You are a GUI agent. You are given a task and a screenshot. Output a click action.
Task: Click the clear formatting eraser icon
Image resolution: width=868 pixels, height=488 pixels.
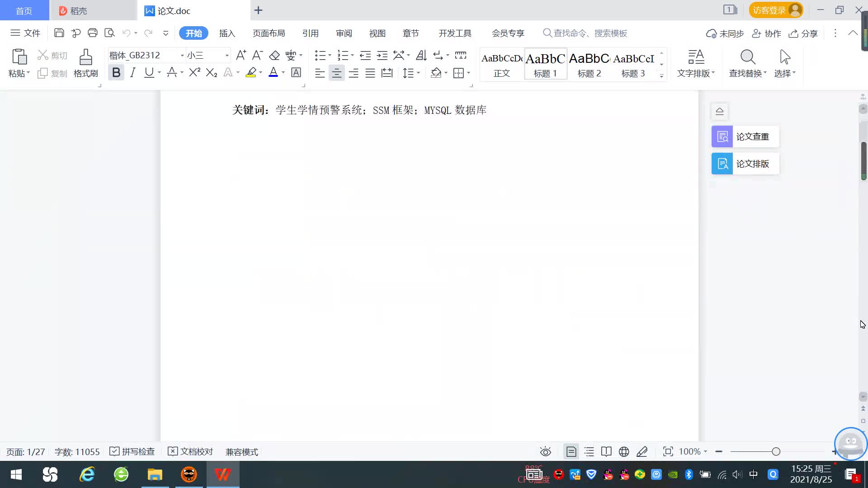[274, 56]
